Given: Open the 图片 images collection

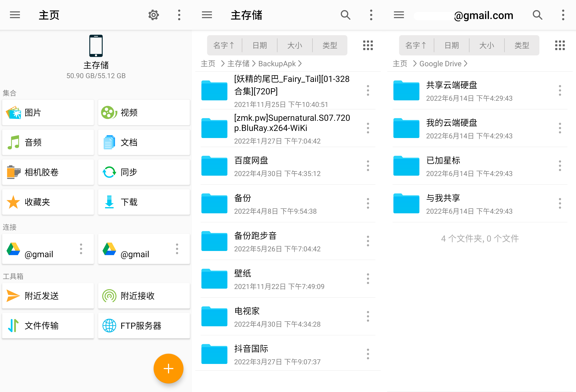Looking at the screenshot, I should [48, 113].
